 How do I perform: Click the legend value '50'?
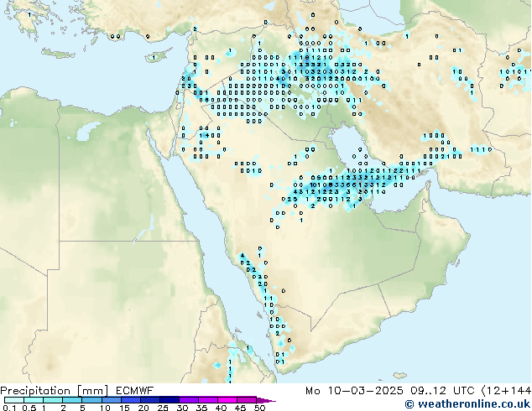(260, 408)
